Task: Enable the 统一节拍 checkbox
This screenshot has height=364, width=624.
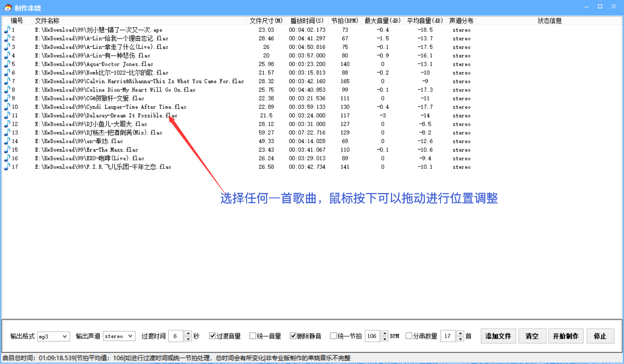Action: coord(333,336)
